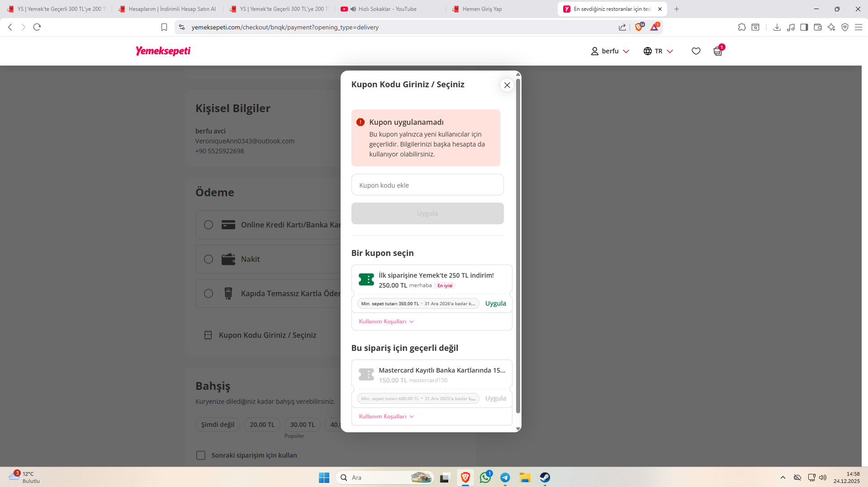Viewport: 868px width, 487px height.
Task: Expand the berfu account menu
Action: (610, 51)
